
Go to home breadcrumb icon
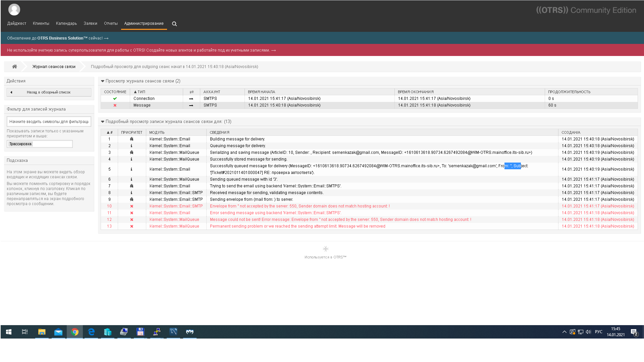[14, 67]
